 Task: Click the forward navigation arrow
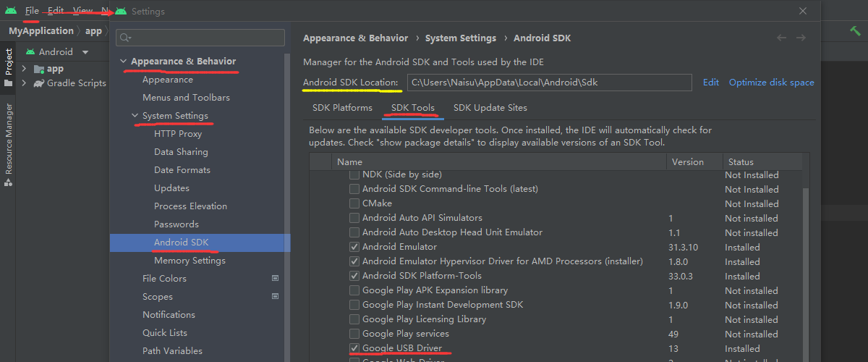tap(801, 38)
